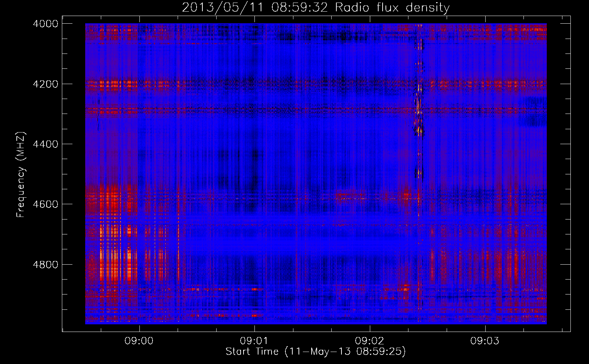Click the 09:03 time tick label

(485, 341)
